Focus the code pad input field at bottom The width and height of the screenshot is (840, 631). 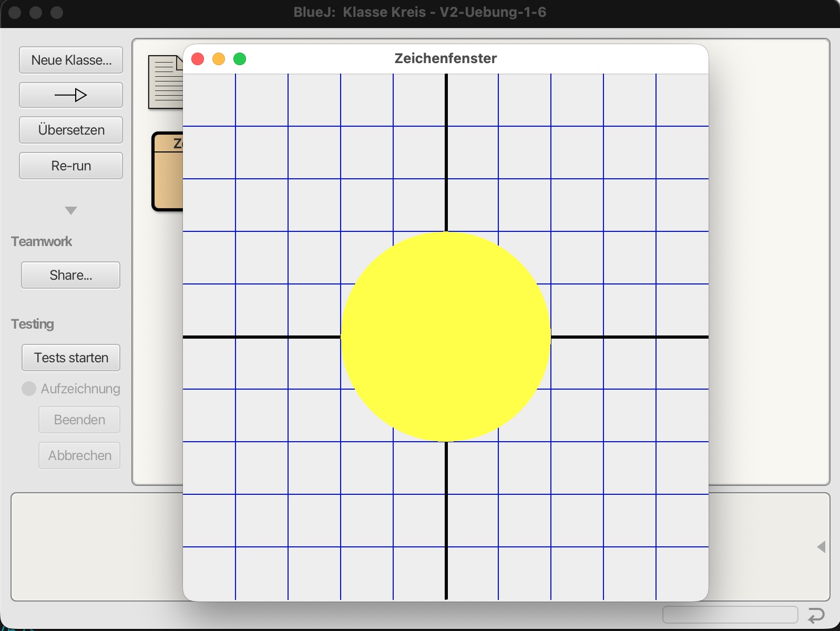(x=730, y=614)
